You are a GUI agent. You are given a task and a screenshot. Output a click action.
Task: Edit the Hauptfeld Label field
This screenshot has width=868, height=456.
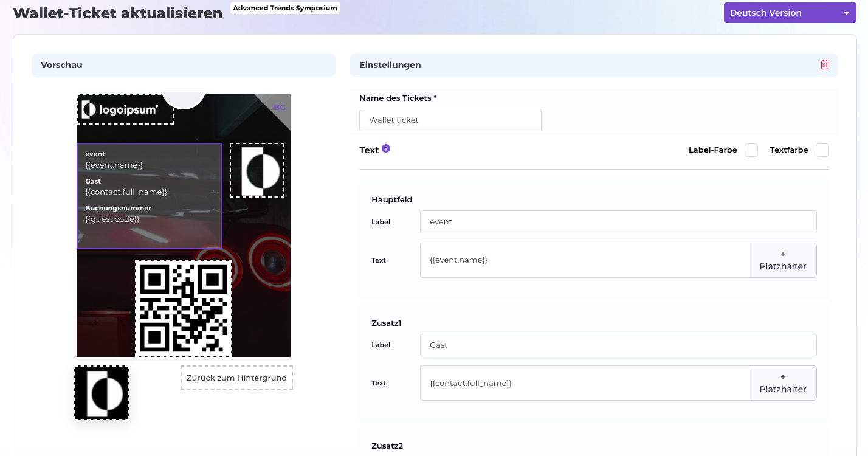618,222
